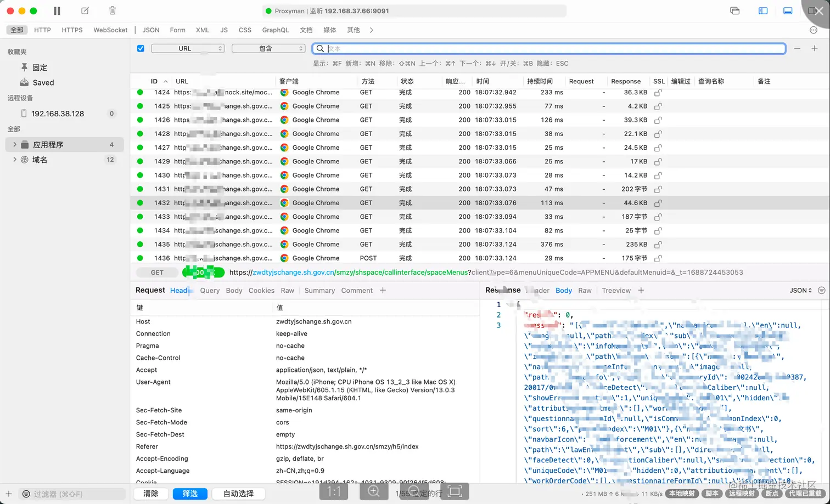Add a new Request tab with plus
Image resolution: width=830 pixels, height=504 pixels.
tap(383, 290)
